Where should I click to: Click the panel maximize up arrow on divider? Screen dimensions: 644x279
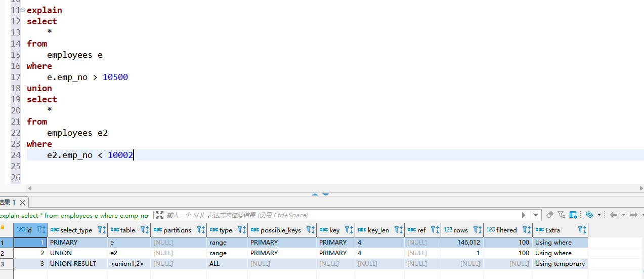pos(315,193)
